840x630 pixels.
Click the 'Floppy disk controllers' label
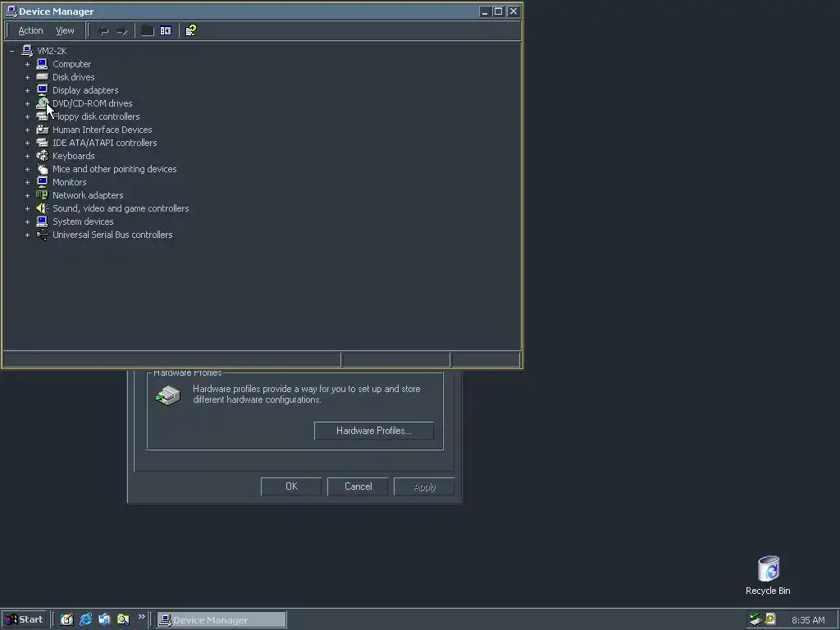pos(96,116)
